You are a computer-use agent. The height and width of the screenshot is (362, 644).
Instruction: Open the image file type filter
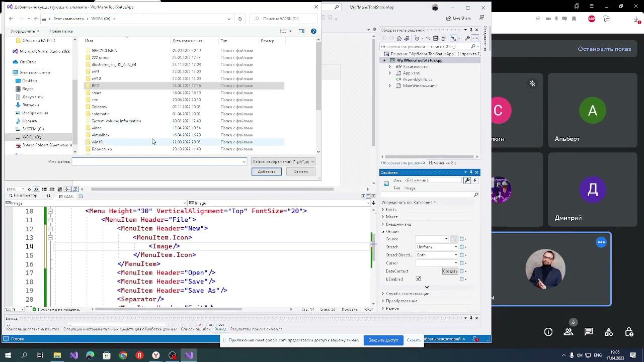click(283, 161)
